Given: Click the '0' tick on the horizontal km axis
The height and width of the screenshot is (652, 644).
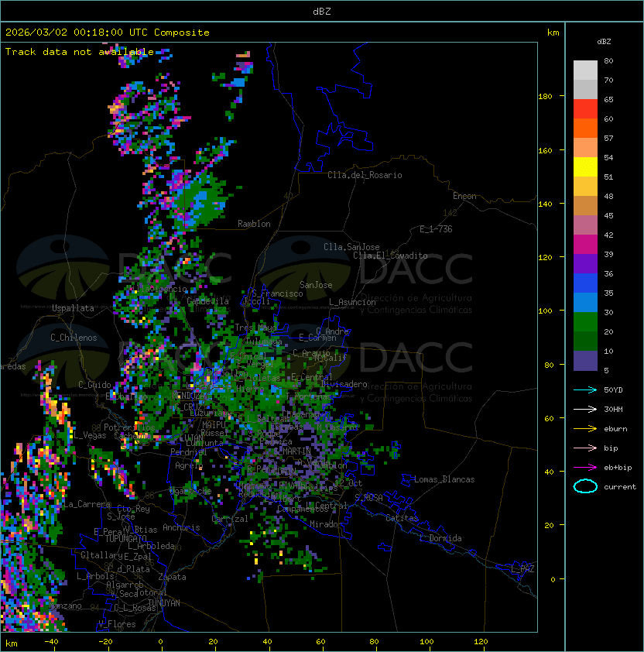Looking at the screenshot, I should 160,642.
